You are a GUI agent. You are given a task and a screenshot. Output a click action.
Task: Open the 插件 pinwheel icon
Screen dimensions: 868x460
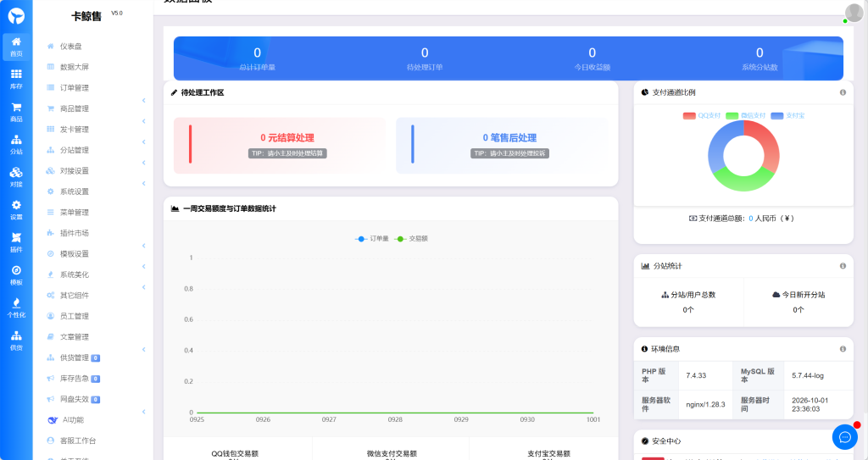(17, 242)
